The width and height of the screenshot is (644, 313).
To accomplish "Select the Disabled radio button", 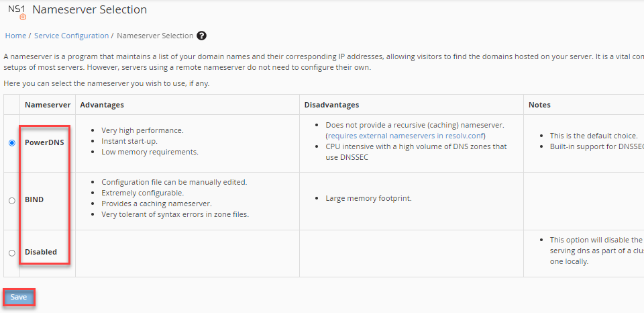I will (x=12, y=253).
